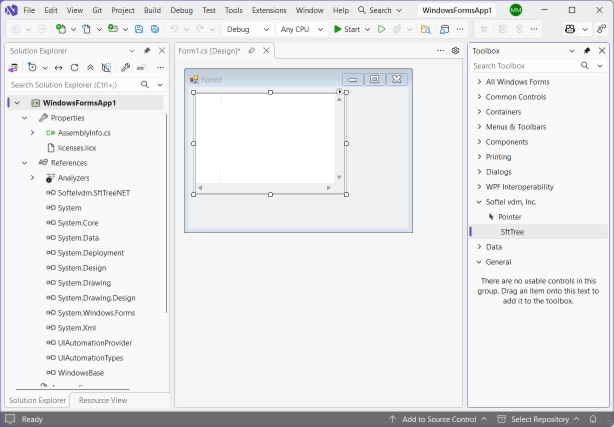Expand the Analyzers node
Image resolution: width=614 pixels, height=427 pixels.
(33, 178)
